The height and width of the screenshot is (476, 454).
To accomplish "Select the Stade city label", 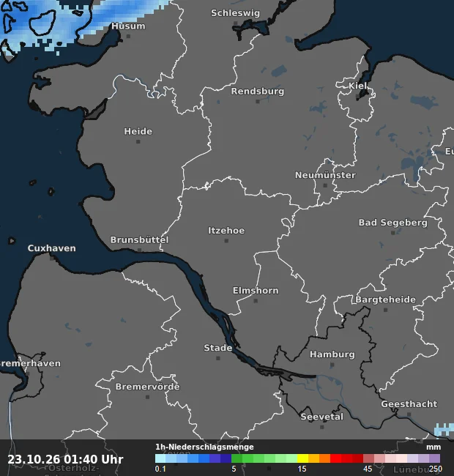I will [x=218, y=348].
